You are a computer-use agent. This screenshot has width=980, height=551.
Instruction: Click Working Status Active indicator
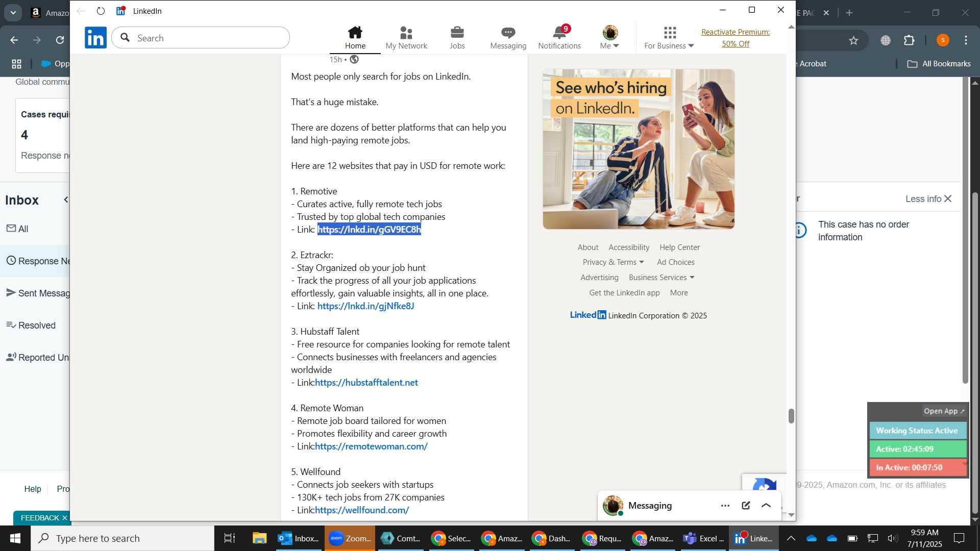tap(918, 431)
